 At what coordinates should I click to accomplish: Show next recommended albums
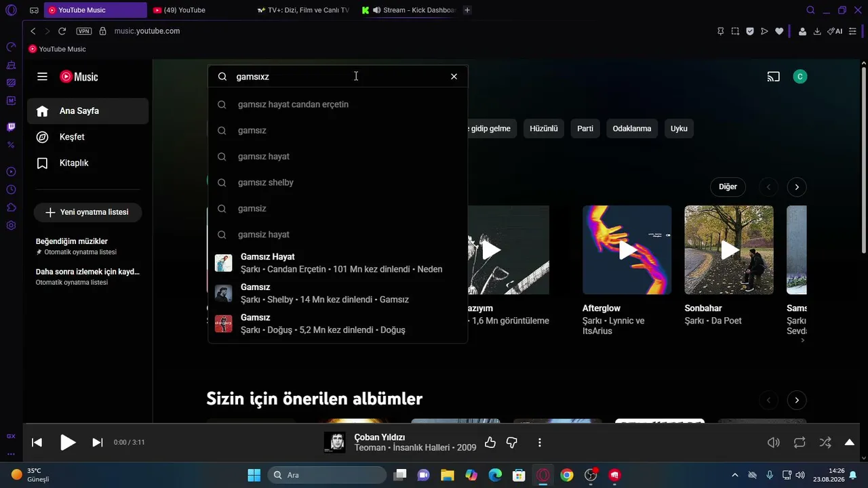coord(797,400)
